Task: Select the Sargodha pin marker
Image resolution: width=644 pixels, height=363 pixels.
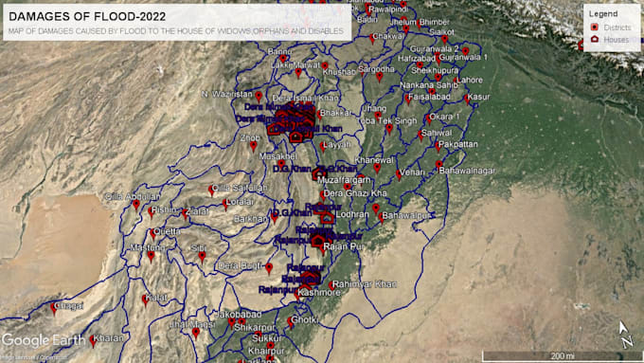Action: (379, 77)
